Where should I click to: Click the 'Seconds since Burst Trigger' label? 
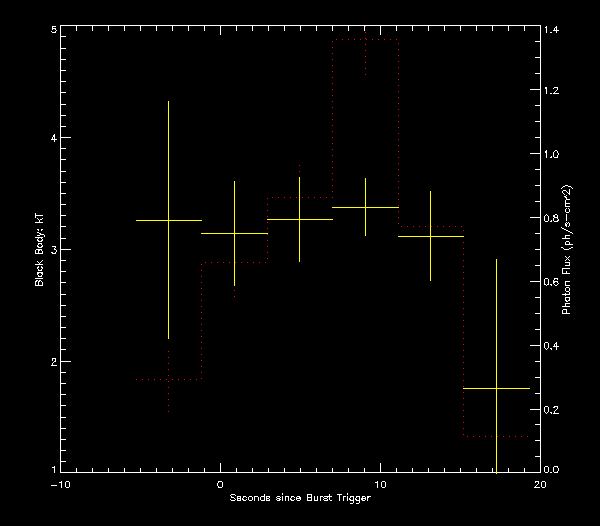[x=299, y=498]
